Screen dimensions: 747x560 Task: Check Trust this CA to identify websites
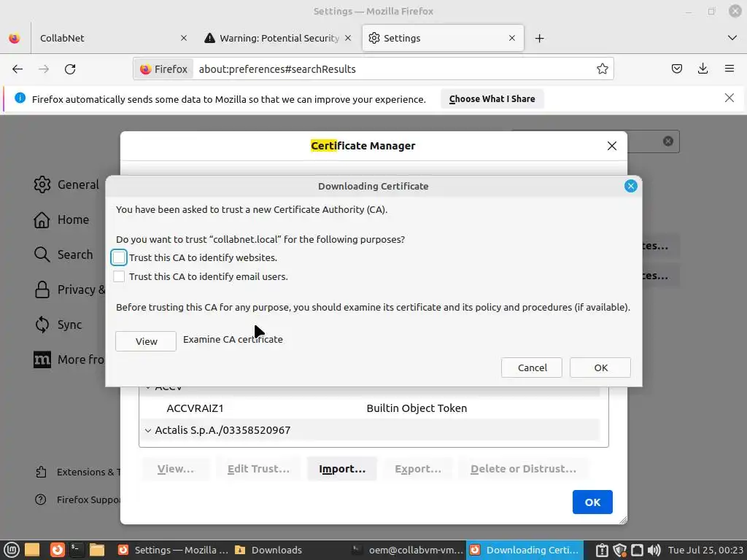(119, 257)
